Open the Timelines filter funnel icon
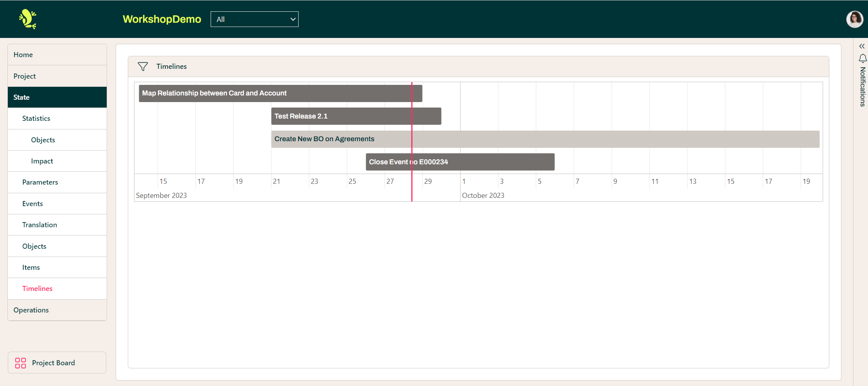The height and width of the screenshot is (386, 868). [x=143, y=66]
